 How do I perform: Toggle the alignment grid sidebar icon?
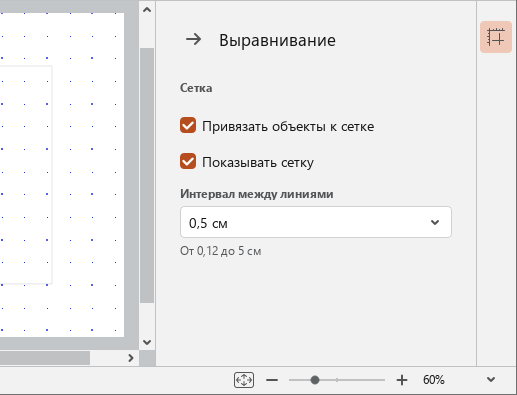[496, 37]
